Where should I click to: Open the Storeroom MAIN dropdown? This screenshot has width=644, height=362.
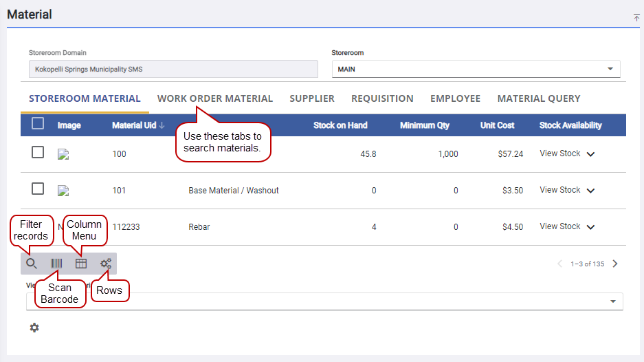[x=476, y=69]
